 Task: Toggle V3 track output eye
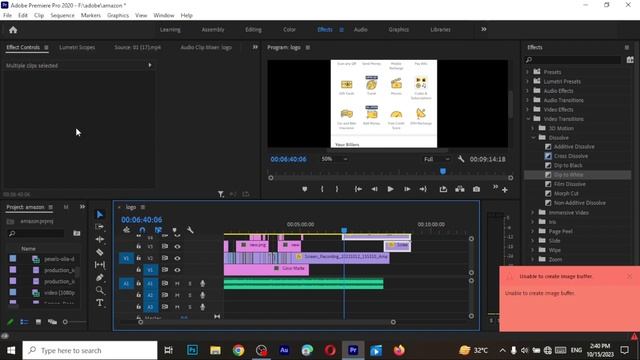tap(177, 247)
